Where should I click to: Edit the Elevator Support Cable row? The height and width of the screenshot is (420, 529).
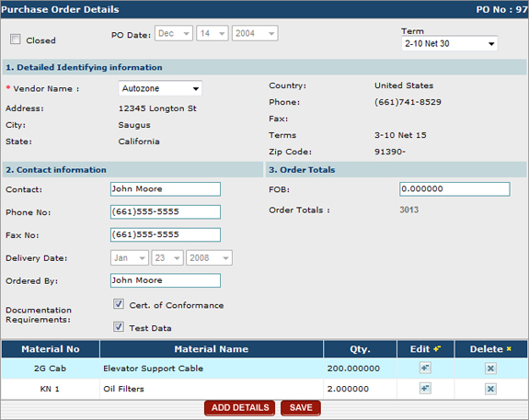pyautogui.click(x=425, y=368)
